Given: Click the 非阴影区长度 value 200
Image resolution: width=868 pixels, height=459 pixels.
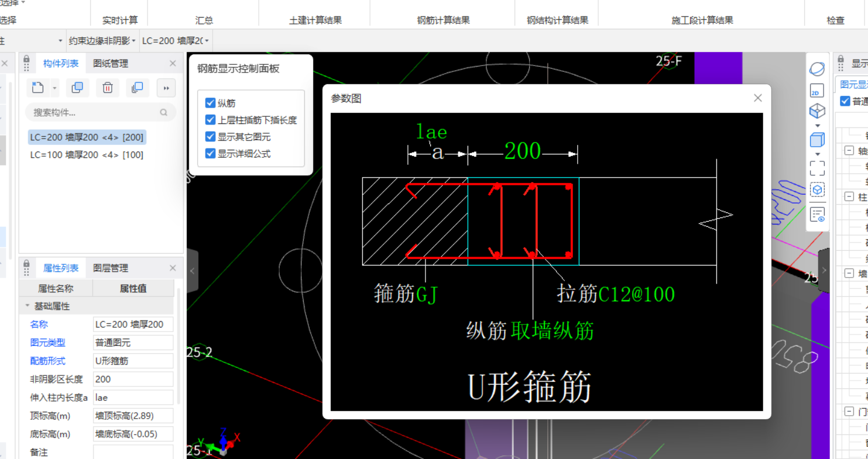Looking at the screenshot, I should tap(133, 379).
